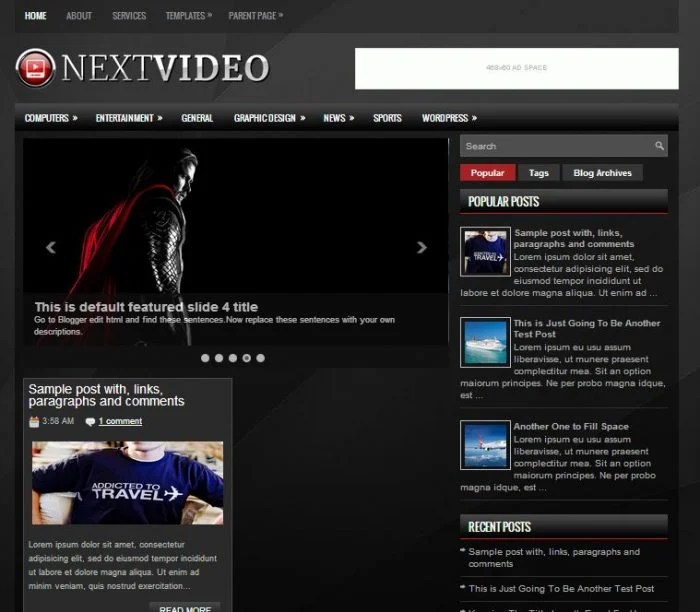Open recent post 'Sample post with, links, paragraphs'
Viewport: 700px width, 612px height.
(554, 558)
